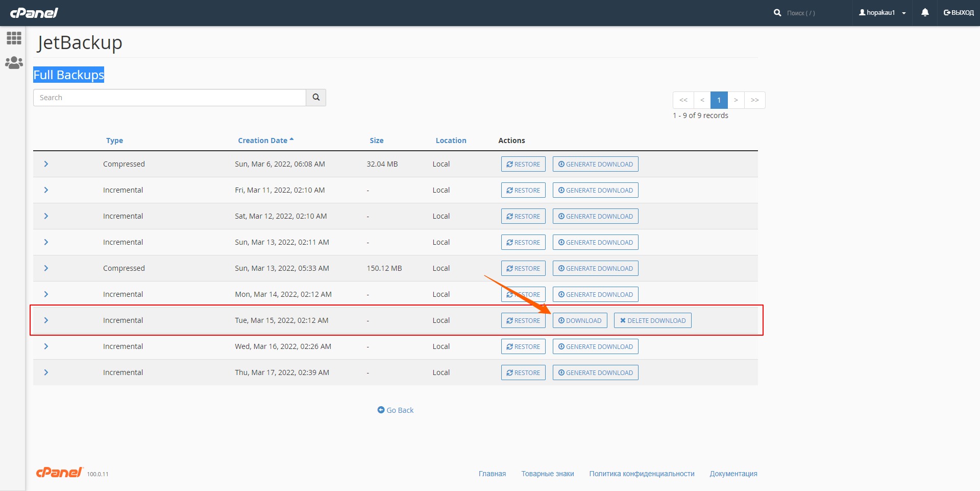The width and height of the screenshot is (980, 491).
Task: Restore the Mar 15, 2022 incremental backup
Action: (x=523, y=320)
